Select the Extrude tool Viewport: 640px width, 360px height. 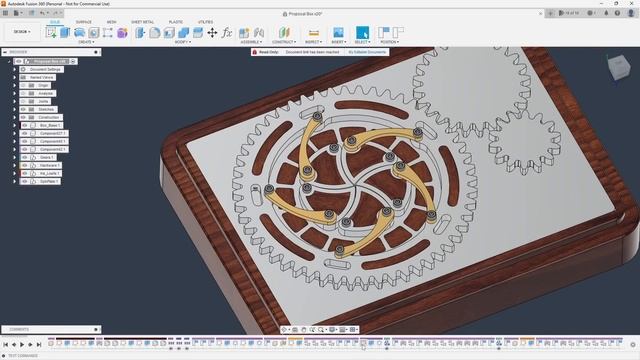[x=65, y=33]
